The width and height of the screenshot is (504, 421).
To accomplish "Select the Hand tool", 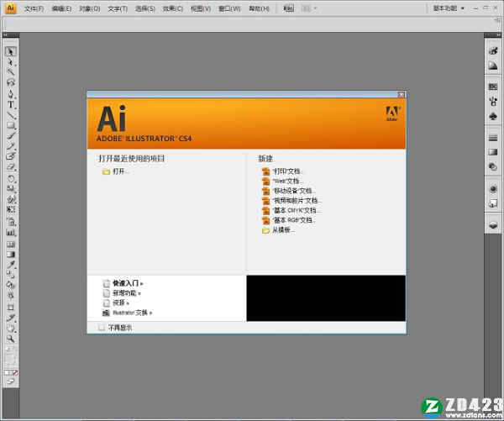I will (x=11, y=328).
